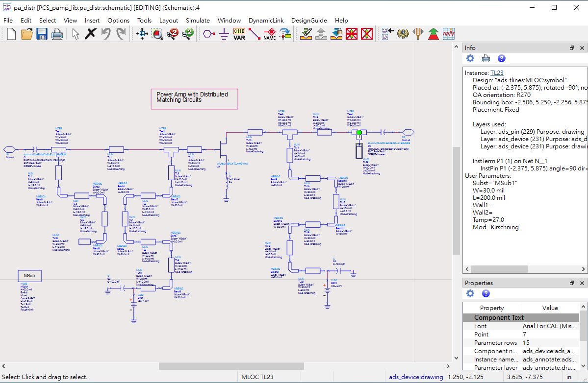Click the MSub substrate component box
Image resolution: width=588 pixels, height=383 pixels.
pyautogui.click(x=29, y=276)
